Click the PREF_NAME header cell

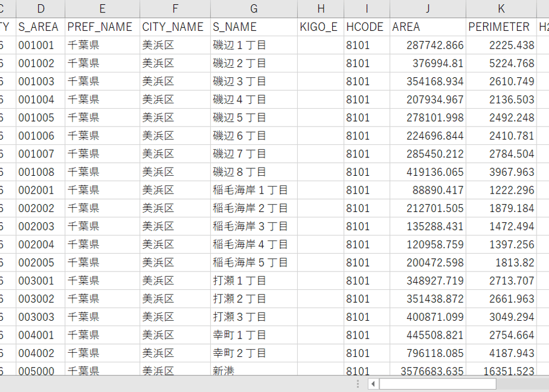point(102,27)
